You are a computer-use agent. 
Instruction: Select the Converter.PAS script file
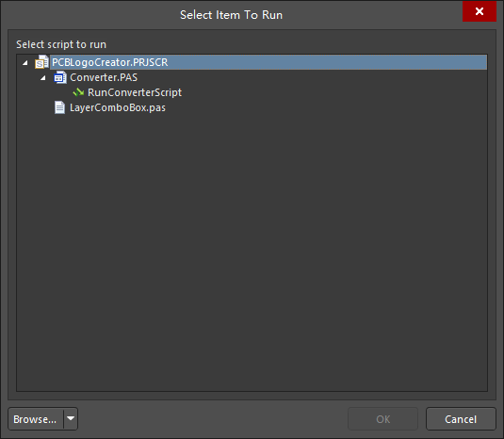pyautogui.click(x=104, y=77)
